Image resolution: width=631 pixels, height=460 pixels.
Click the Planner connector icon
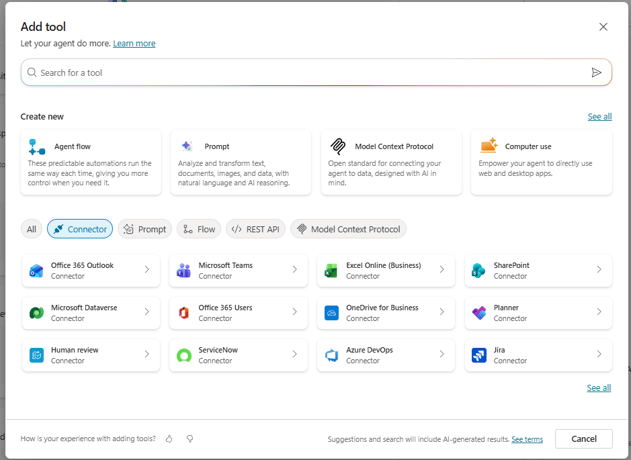478,313
